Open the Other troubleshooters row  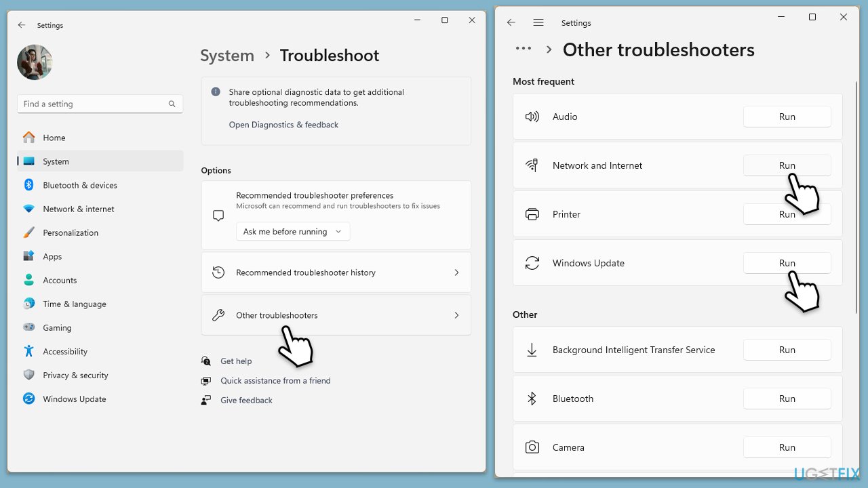[x=336, y=315]
